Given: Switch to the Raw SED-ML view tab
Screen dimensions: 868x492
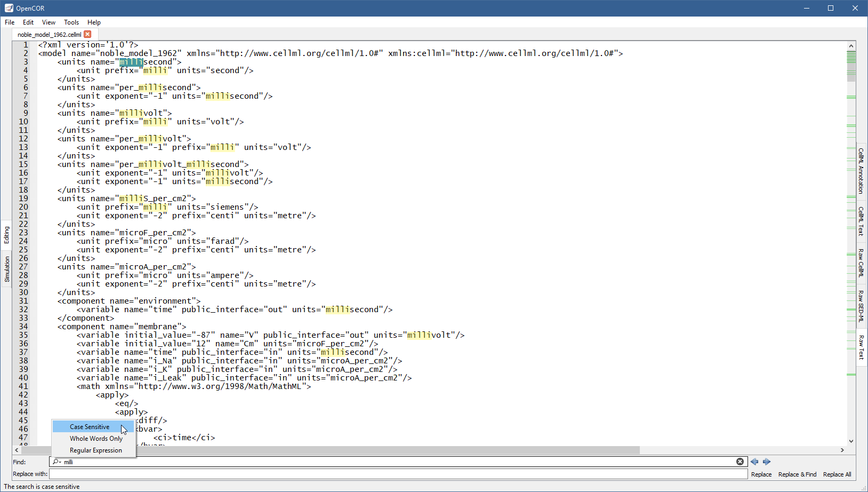Looking at the screenshot, I should pos(861,306).
